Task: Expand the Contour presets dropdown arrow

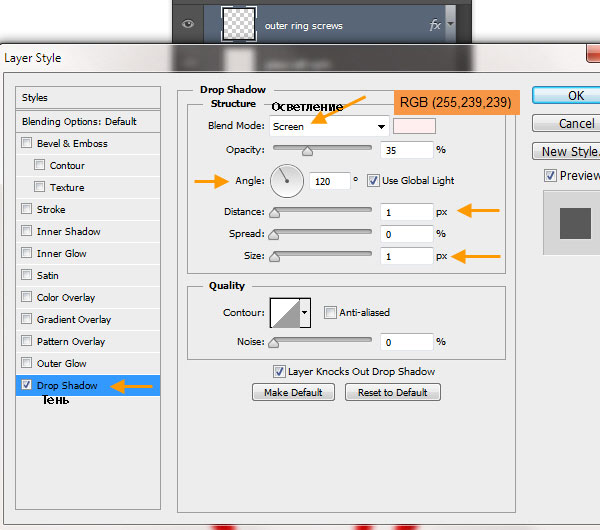Action: [305, 313]
